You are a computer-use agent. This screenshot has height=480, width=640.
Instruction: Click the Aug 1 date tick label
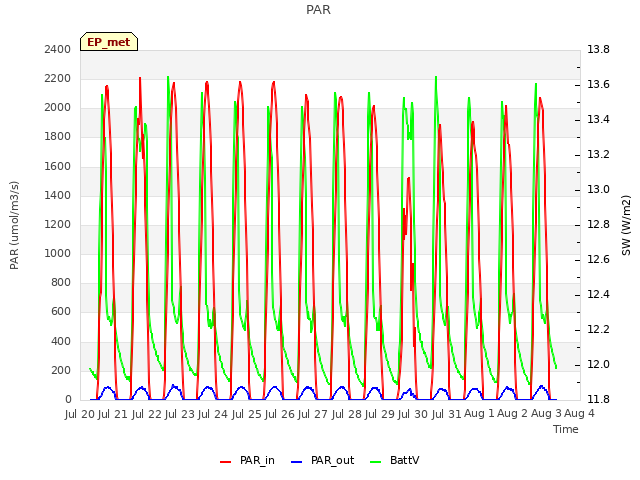pos(480,414)
